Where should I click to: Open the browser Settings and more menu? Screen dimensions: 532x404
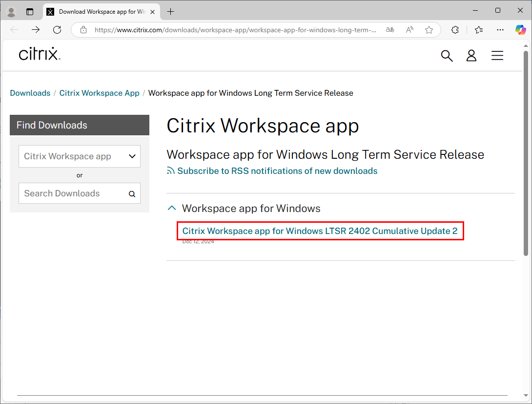500,30
